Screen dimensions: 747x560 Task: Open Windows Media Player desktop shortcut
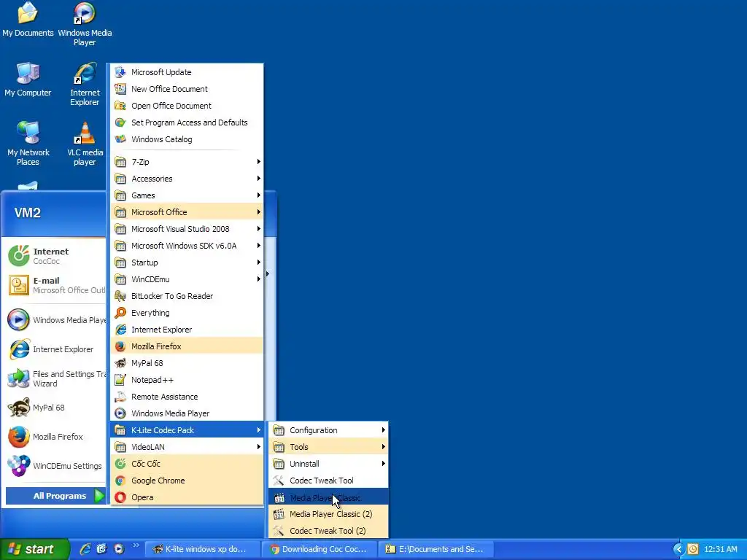(x=85, y=24)
